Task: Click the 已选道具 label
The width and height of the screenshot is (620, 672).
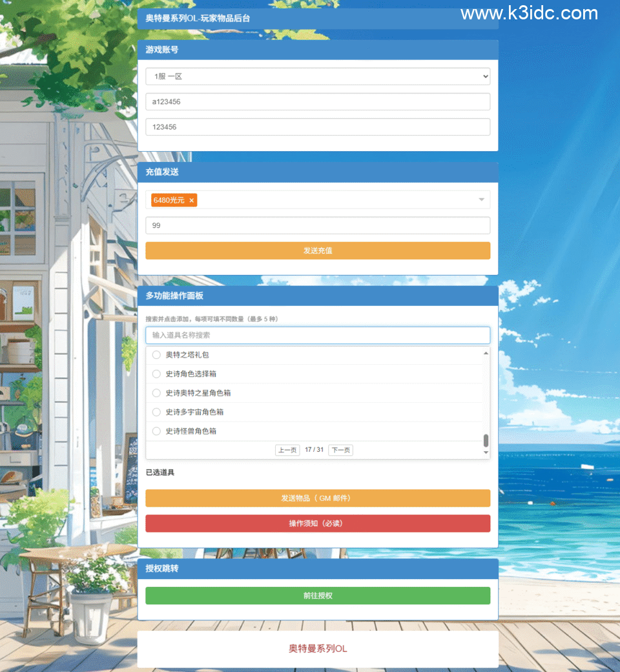Action: click(160, 473)
